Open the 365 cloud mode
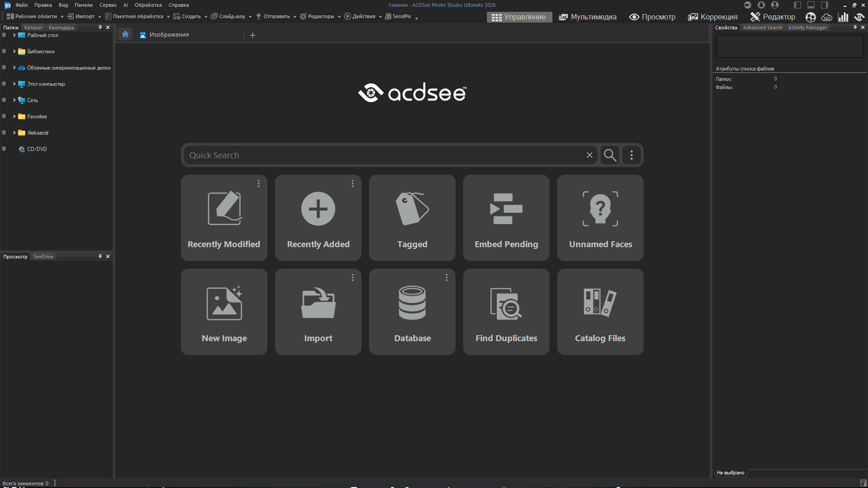Viewport: 868px width, 488px height. click(827, 17)
